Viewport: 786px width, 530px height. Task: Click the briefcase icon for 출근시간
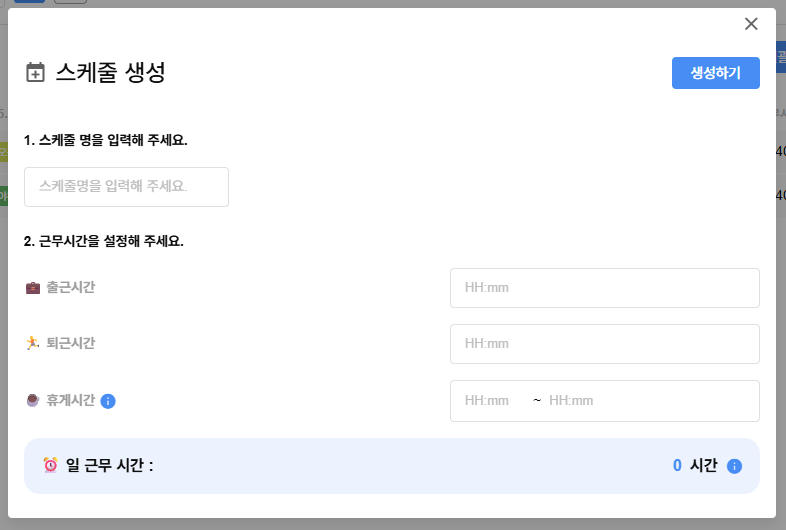[33, 288]
